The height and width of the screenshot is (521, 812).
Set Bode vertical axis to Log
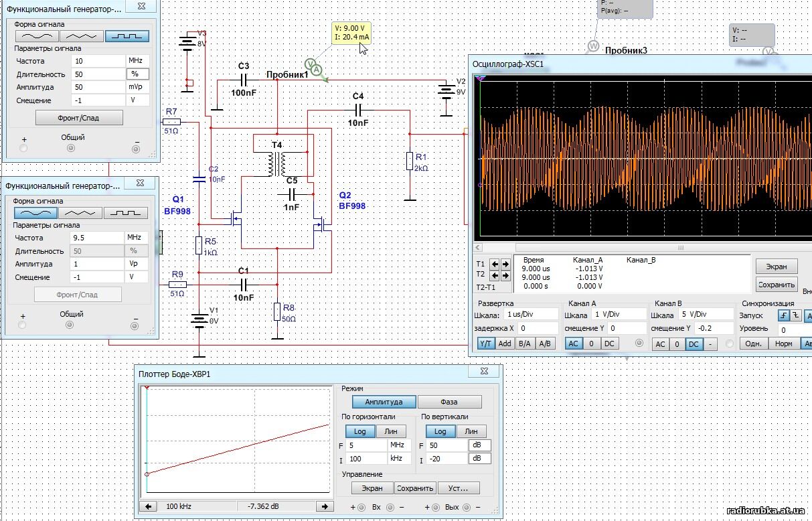440,431
